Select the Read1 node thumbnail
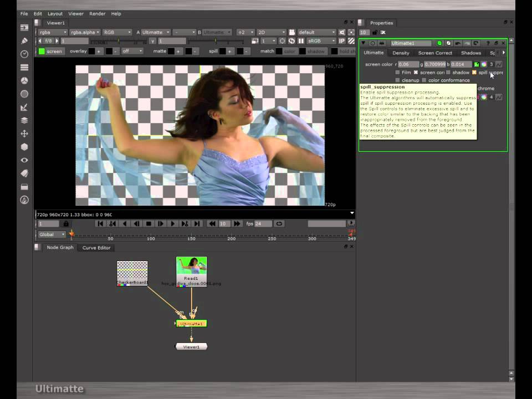Image resolution: width=532 pixels, height=399 pixels. [191, 267]
